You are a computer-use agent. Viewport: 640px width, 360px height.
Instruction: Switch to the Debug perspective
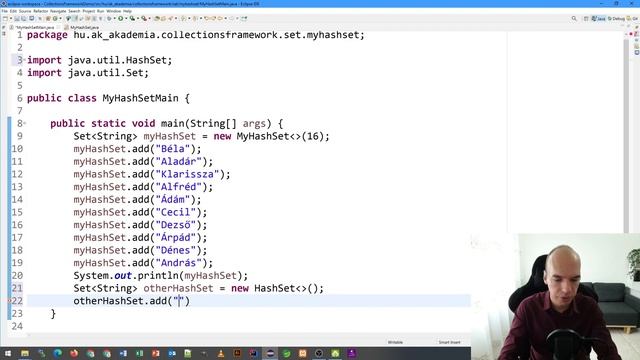pyautogui.click(x=616, y=18)
